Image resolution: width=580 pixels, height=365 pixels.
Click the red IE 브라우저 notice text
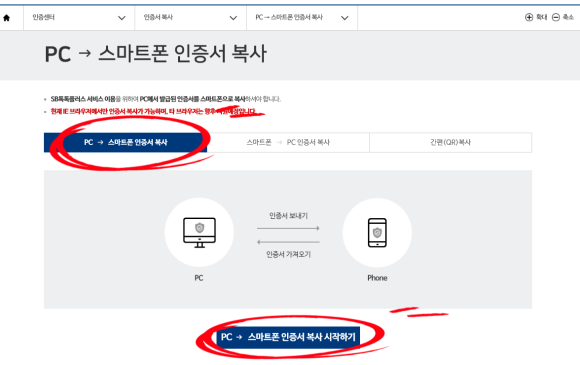[x=153, y=111]
